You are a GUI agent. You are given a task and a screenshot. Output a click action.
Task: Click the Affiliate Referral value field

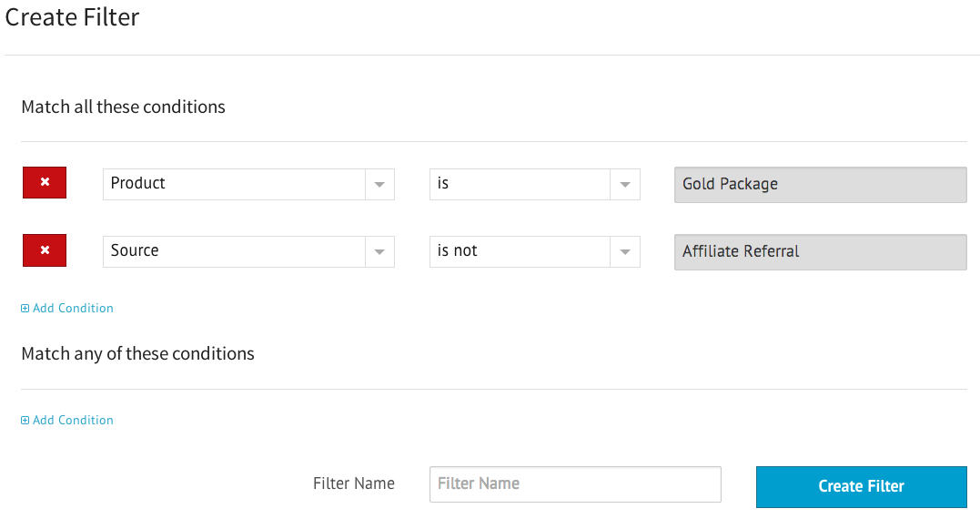(821, 252)
